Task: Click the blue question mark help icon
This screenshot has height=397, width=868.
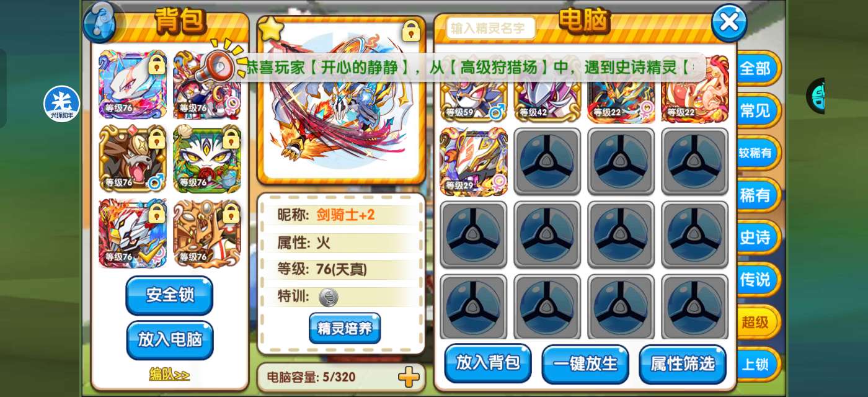Action: point(100,21)
